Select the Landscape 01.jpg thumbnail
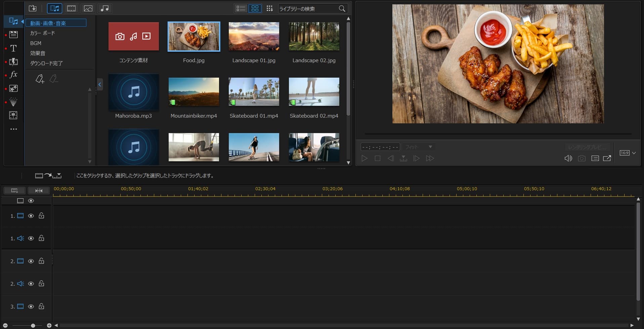 [x=254, y=37]
